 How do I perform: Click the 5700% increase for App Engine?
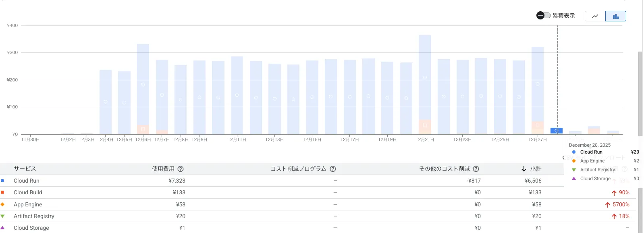pos(617,204)
